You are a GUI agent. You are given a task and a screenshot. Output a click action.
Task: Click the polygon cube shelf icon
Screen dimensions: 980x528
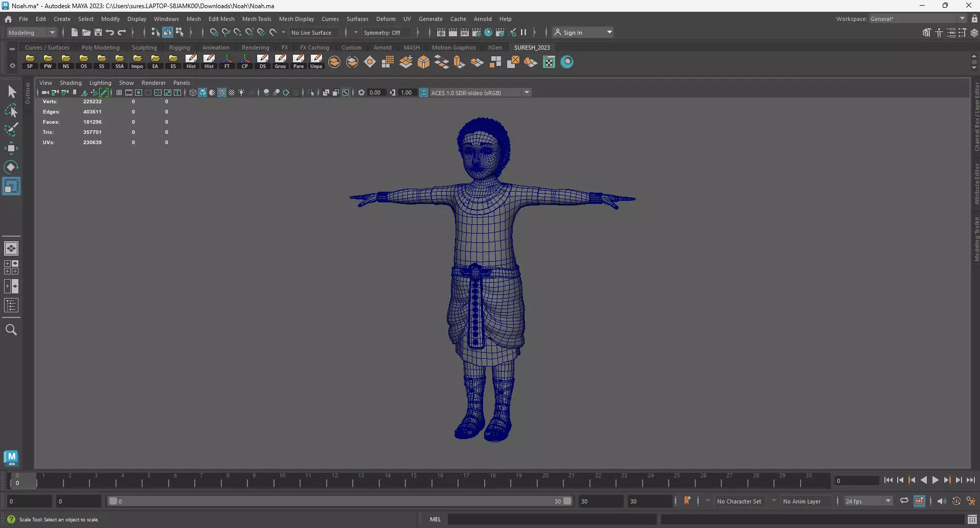click(424, 62)
